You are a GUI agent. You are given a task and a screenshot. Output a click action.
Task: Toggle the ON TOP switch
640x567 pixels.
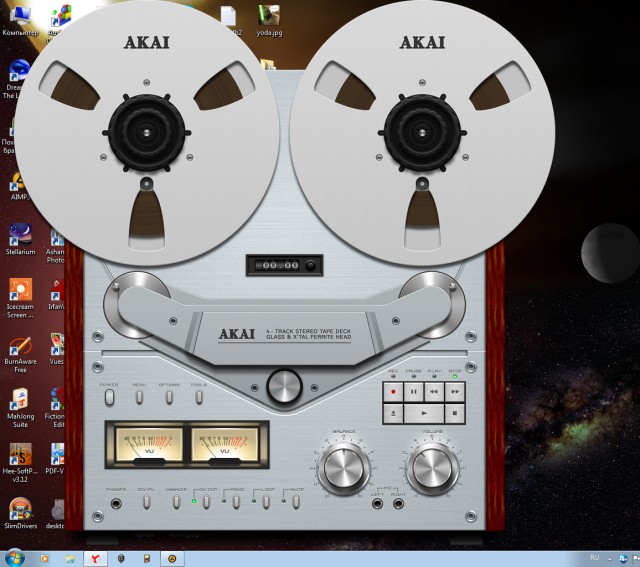207,502
